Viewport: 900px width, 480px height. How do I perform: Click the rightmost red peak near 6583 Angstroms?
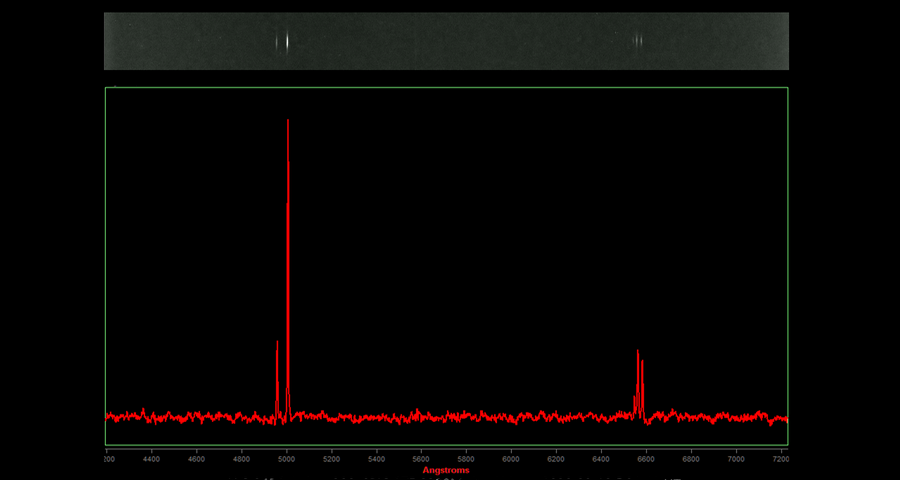point(642,364)
